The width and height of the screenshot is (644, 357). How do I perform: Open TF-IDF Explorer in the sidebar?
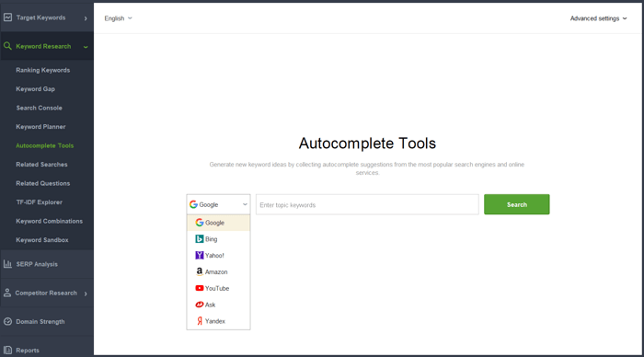coord(39,202)
